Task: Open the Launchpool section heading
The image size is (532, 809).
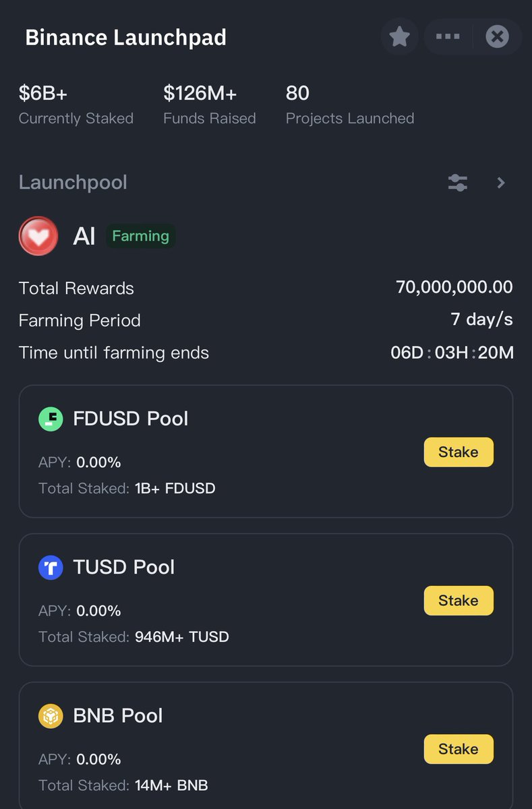Action: pos(73,183)
